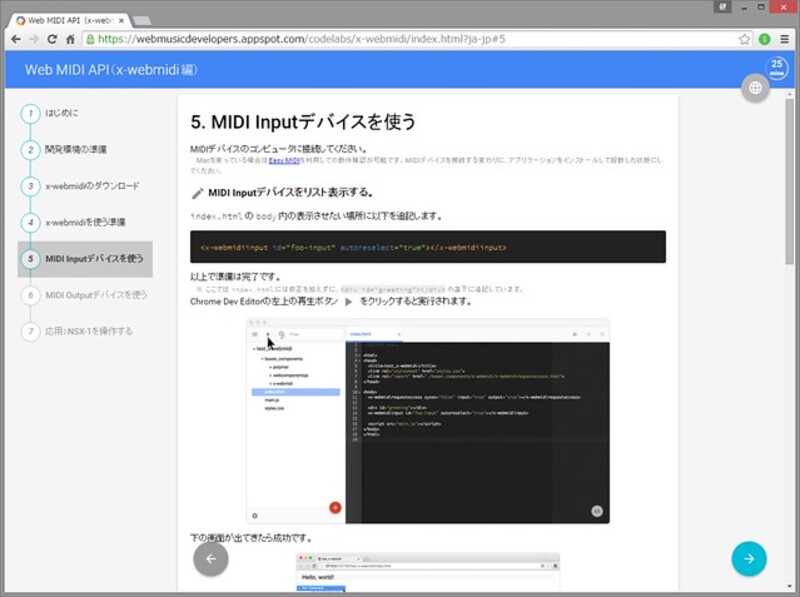This screenshot has height=597, width=800.
Task: Click the user profile icon in title bar
Action: click(x=722, y=7)
